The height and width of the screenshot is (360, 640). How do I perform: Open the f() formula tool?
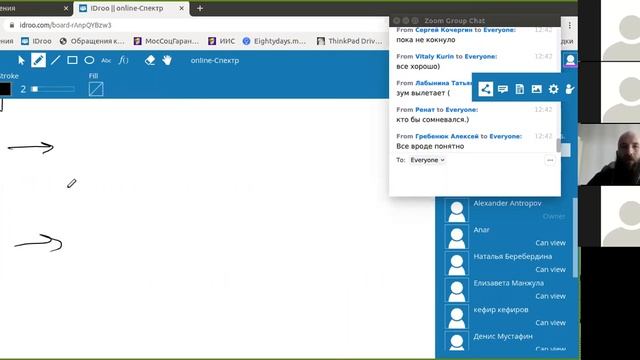click(x=123, y=60)
